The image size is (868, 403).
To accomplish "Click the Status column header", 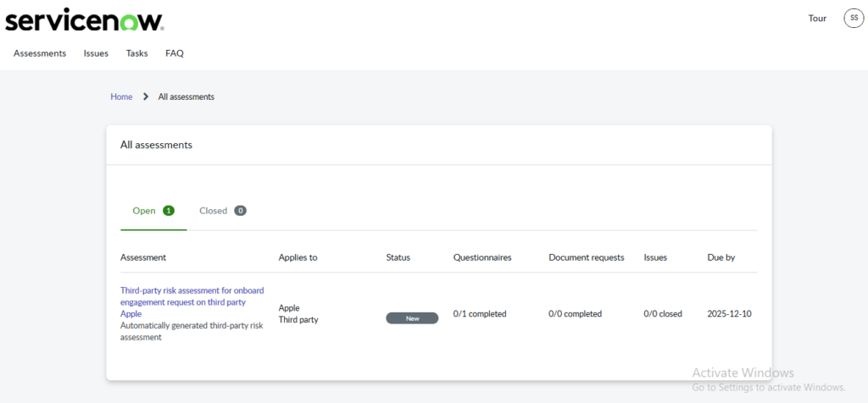I will tap(398, 257).
